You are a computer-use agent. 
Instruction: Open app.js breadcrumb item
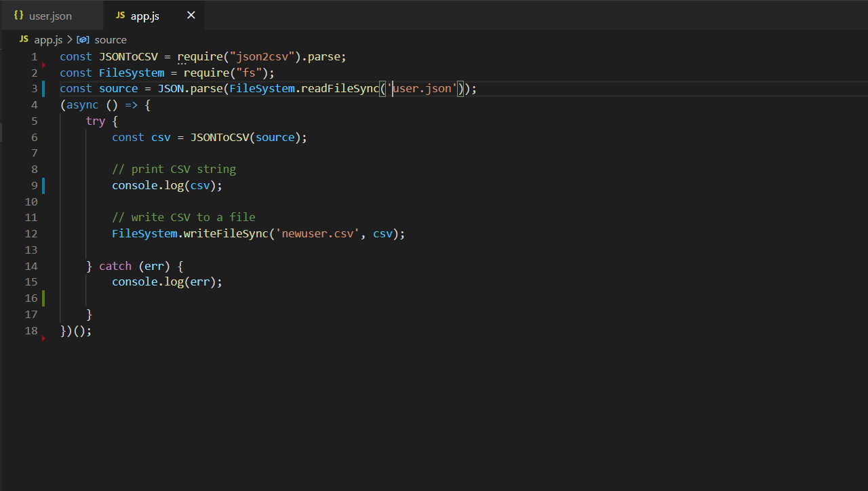48,40
